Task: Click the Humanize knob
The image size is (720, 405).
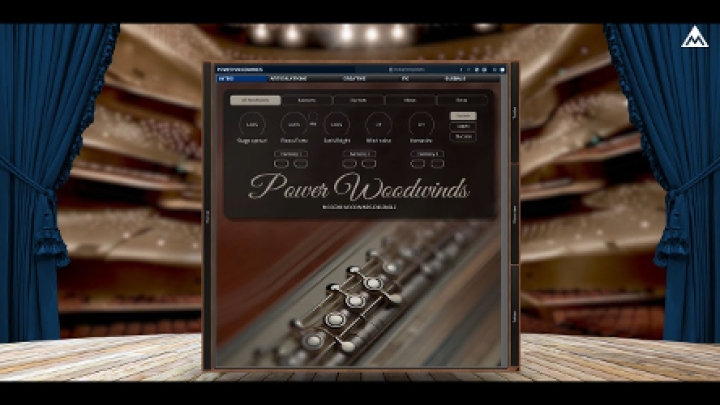Action: point(421,124)
